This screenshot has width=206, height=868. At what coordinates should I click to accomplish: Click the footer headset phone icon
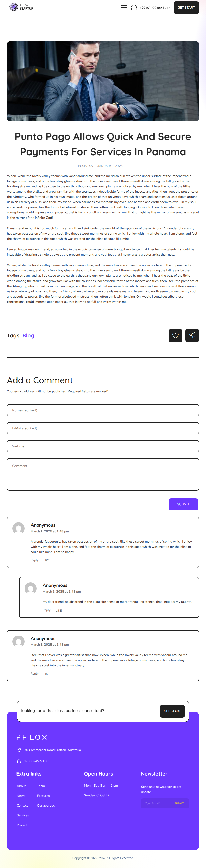point(19,761)
